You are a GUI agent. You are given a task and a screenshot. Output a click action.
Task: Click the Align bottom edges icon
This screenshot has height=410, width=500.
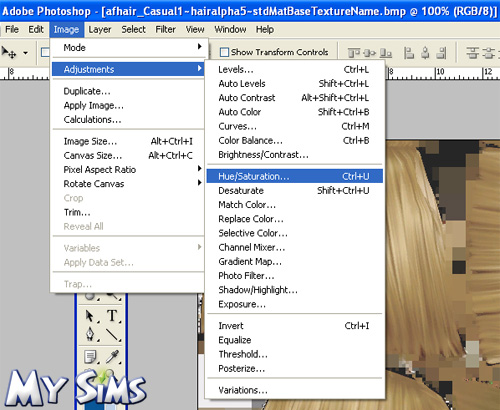pyautogui.click(x=386, y=53)
